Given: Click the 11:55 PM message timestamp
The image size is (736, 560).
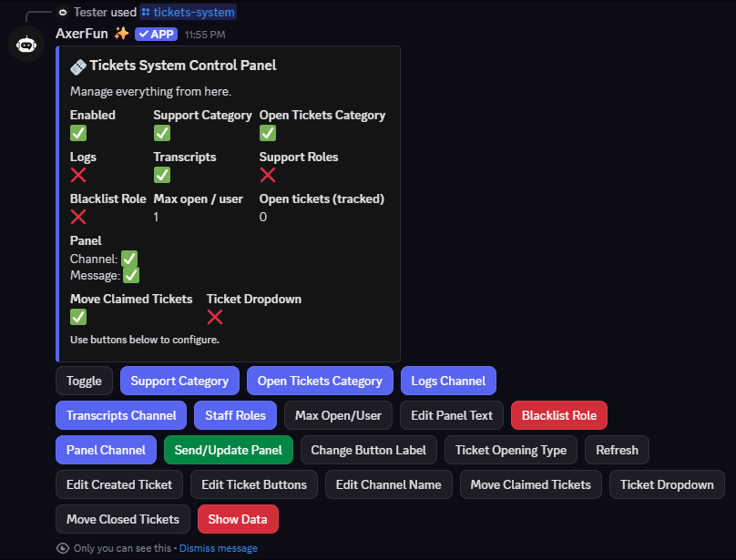Looking at the screenshot, I should coord(204,35).
